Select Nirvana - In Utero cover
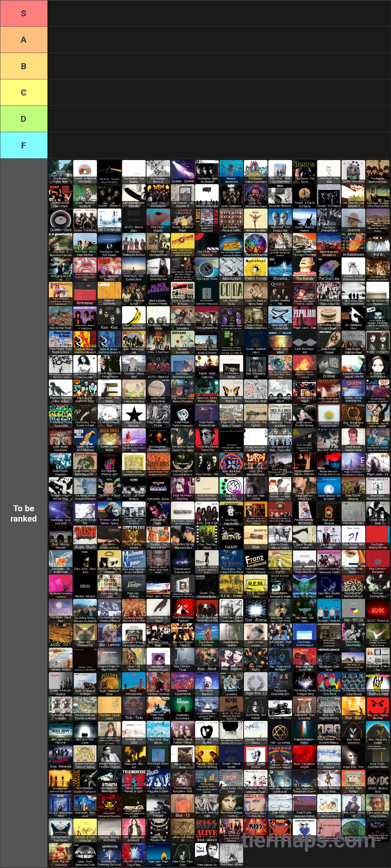Screen dimensions: 391x868 point(256,221)
